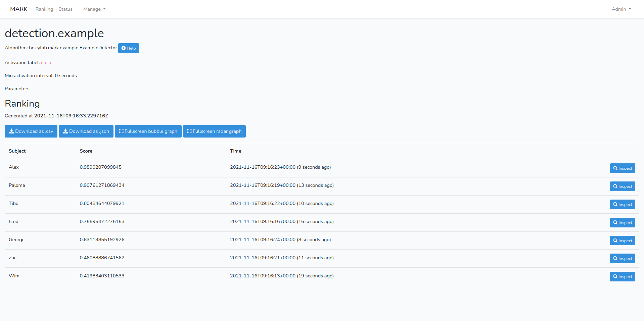This screenshot has height=321, width=644.
Task: Download ranking as .json
Action: pos(86,131)
